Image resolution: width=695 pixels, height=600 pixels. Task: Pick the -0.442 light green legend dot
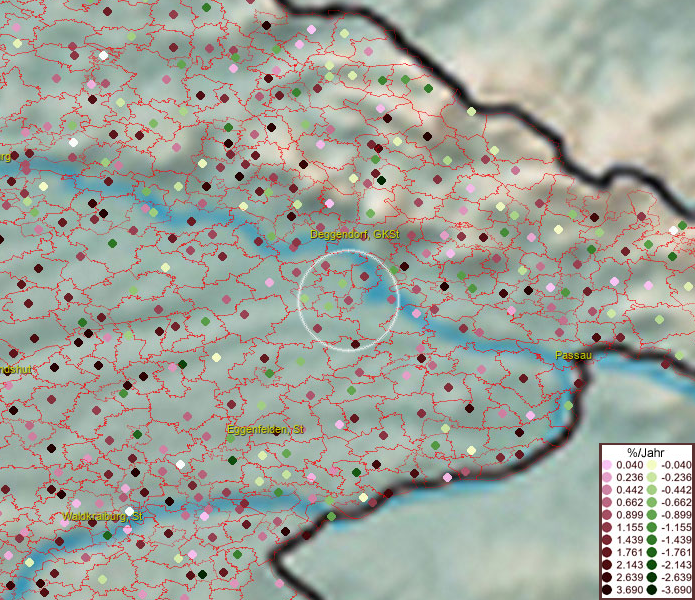[x=652, y=490]
